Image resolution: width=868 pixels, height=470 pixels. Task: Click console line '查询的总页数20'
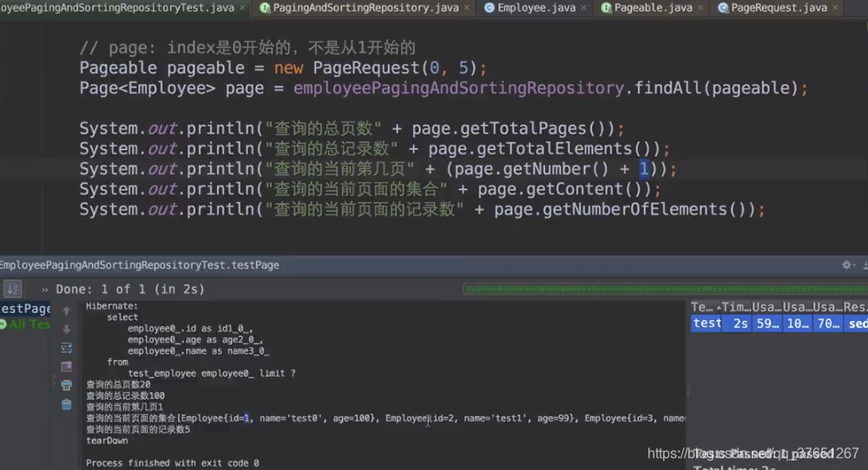[x=118, y=384]
